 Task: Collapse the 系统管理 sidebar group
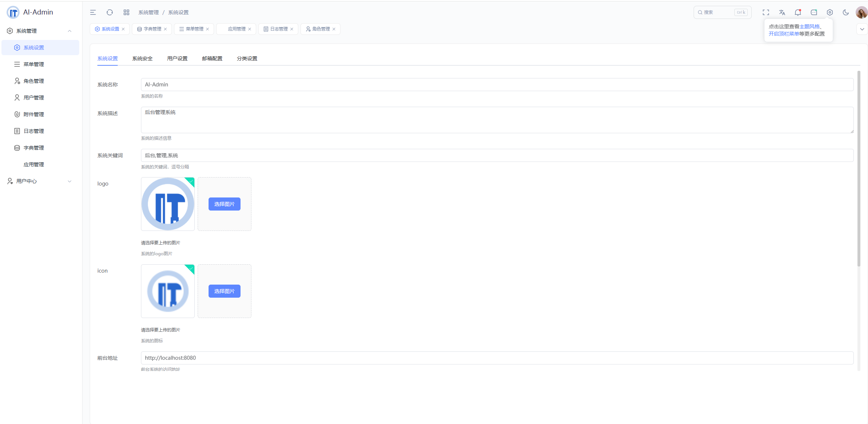click(40, 31)
